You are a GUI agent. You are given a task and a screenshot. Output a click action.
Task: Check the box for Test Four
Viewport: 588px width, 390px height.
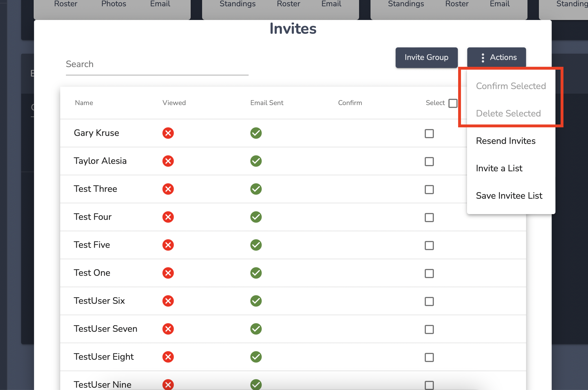point(429,218)
